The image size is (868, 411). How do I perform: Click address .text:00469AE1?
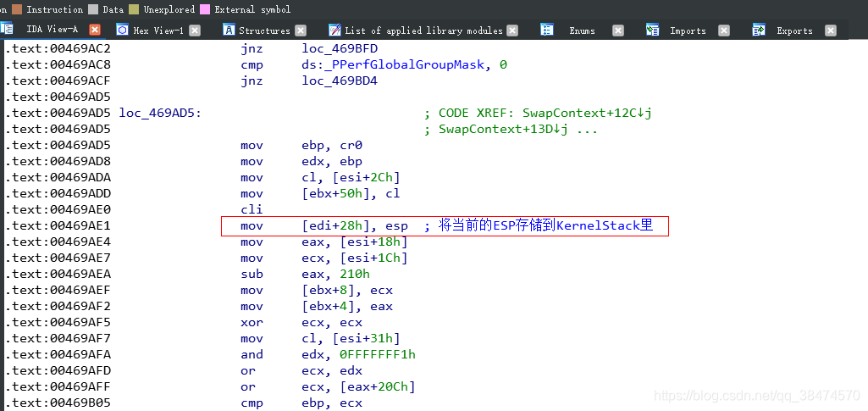click(58, 225)
